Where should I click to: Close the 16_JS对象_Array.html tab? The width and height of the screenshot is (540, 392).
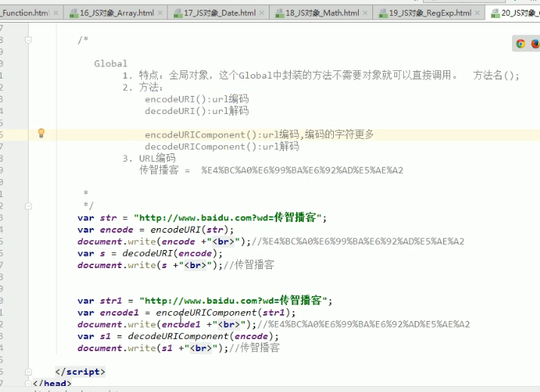pyautogui.click(x=160, y=13)
